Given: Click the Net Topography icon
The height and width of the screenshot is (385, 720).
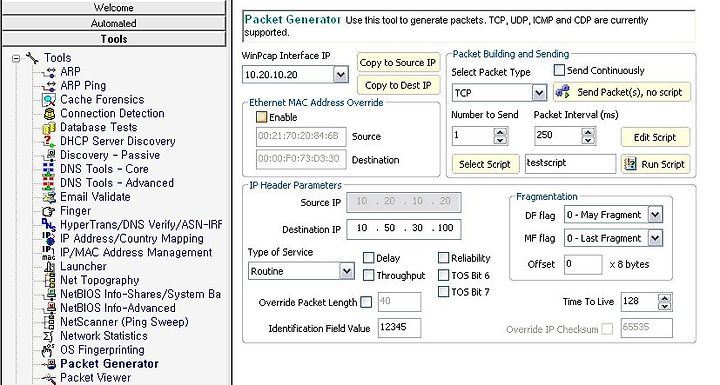Looking at the screenshot, I should (x=49, y=281).
